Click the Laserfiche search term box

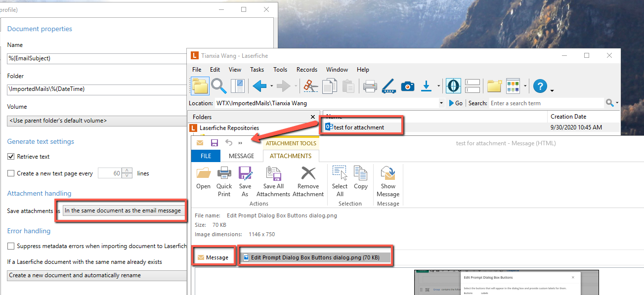[547, 103]
